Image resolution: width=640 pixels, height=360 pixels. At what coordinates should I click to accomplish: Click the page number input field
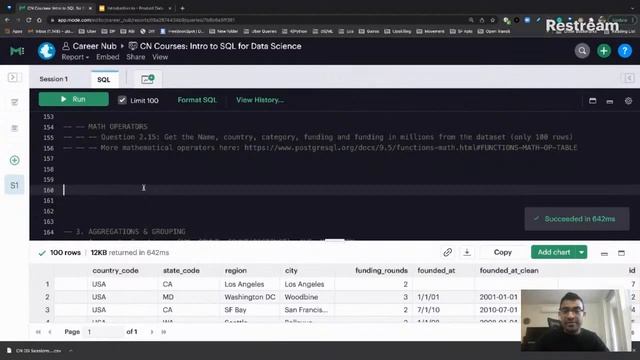point(103,332)
